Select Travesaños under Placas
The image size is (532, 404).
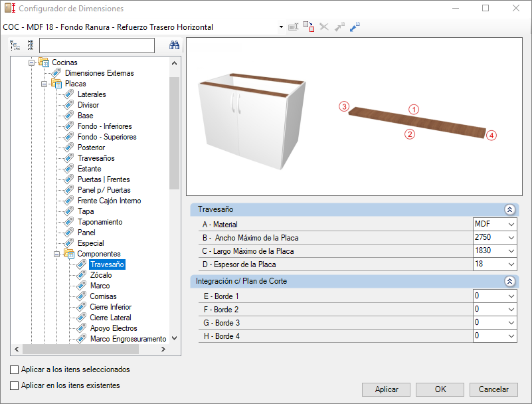tap(96, 158)
